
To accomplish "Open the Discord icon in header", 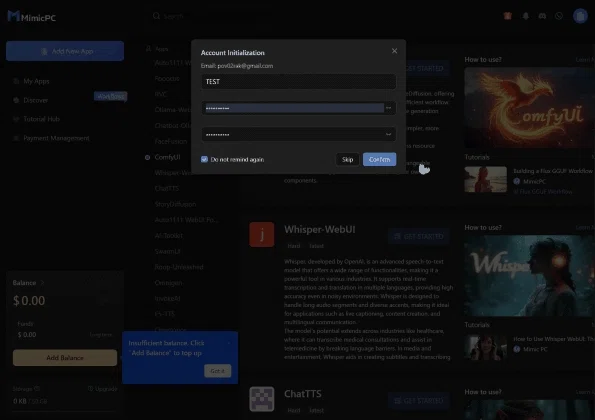I will pos(542,16).
